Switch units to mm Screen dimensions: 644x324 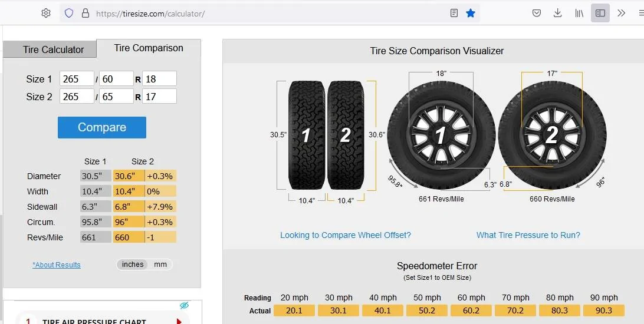click(160, 265)
